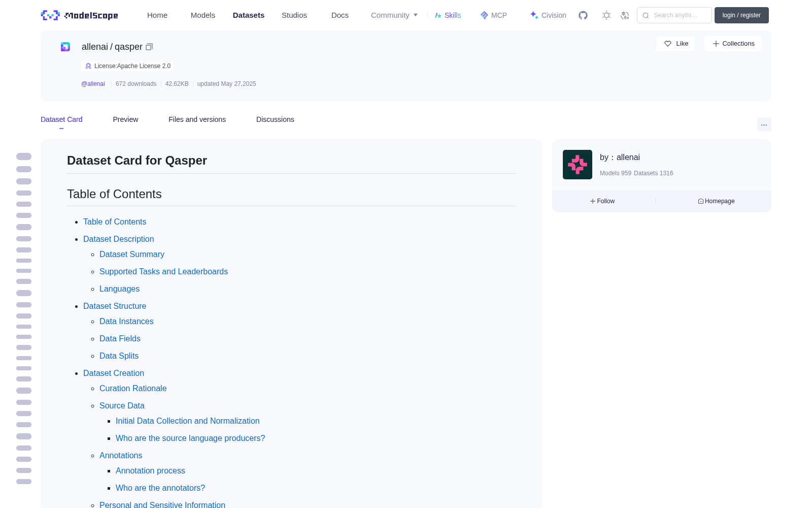Jump to Dataset Creation section

(114, 373)
